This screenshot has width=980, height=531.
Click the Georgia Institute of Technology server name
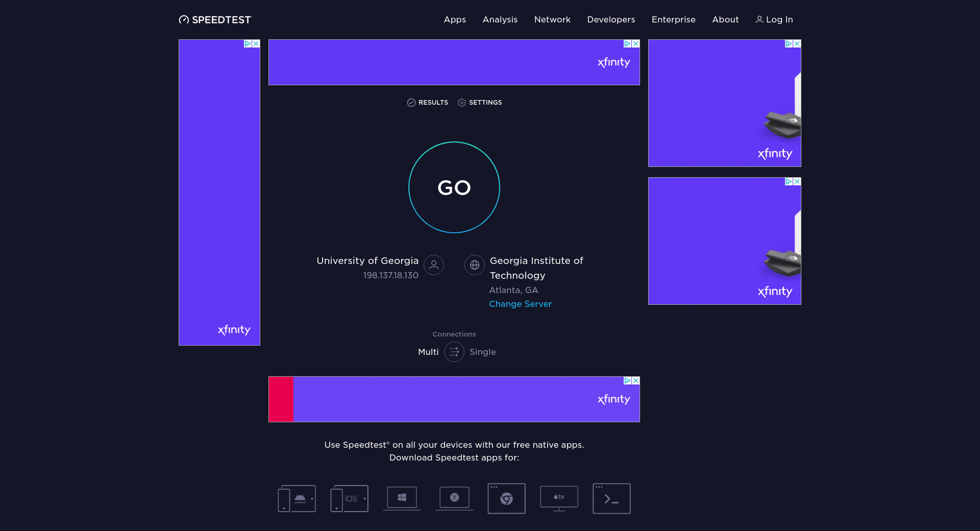click(x=536, y=268)
